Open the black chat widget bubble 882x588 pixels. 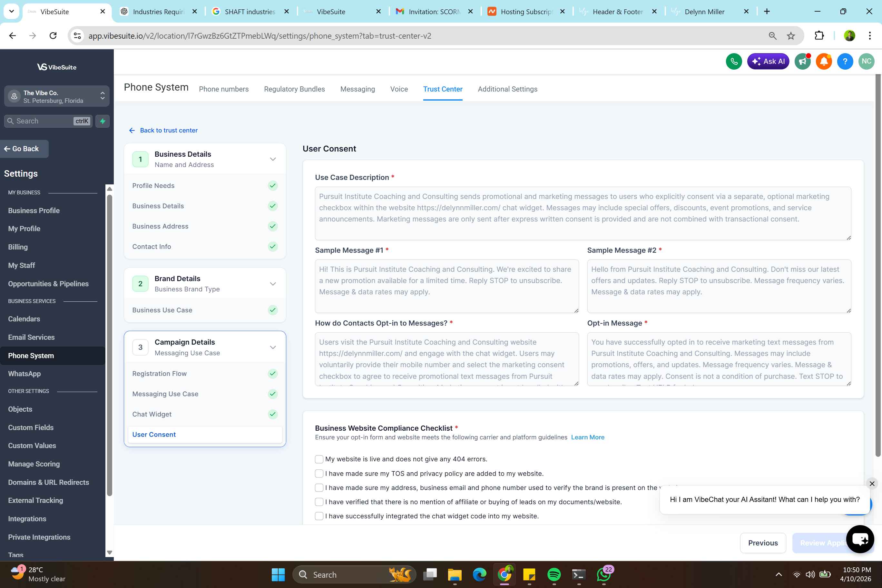point(860,539)
